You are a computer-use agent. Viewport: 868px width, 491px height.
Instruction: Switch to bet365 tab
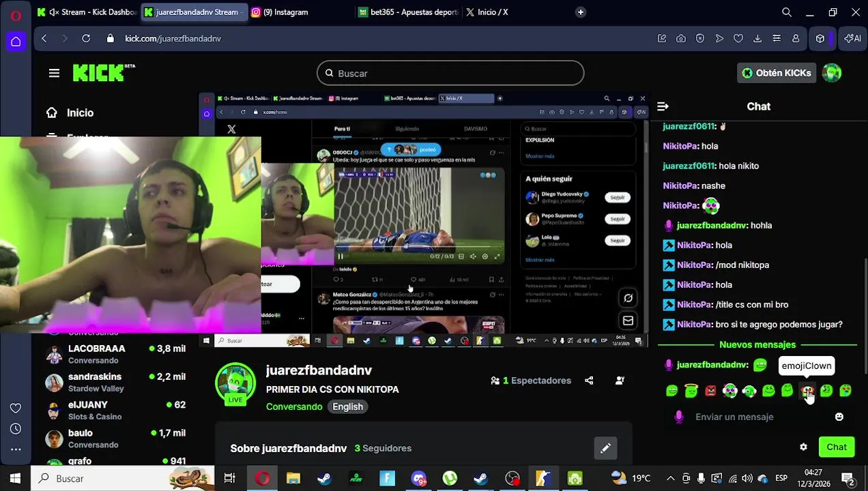point(407,12)
